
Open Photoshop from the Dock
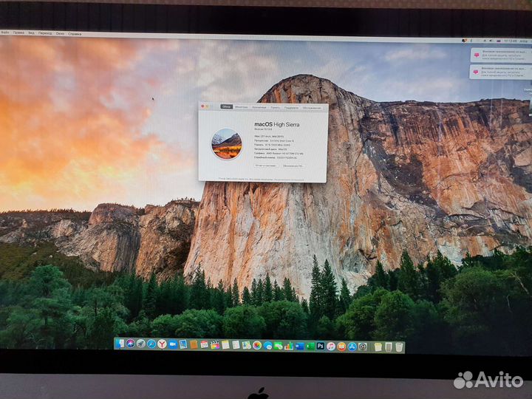[320, 346]
